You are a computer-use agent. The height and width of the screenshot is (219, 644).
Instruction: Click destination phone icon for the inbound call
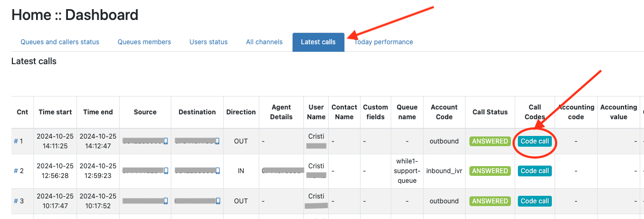217,171
